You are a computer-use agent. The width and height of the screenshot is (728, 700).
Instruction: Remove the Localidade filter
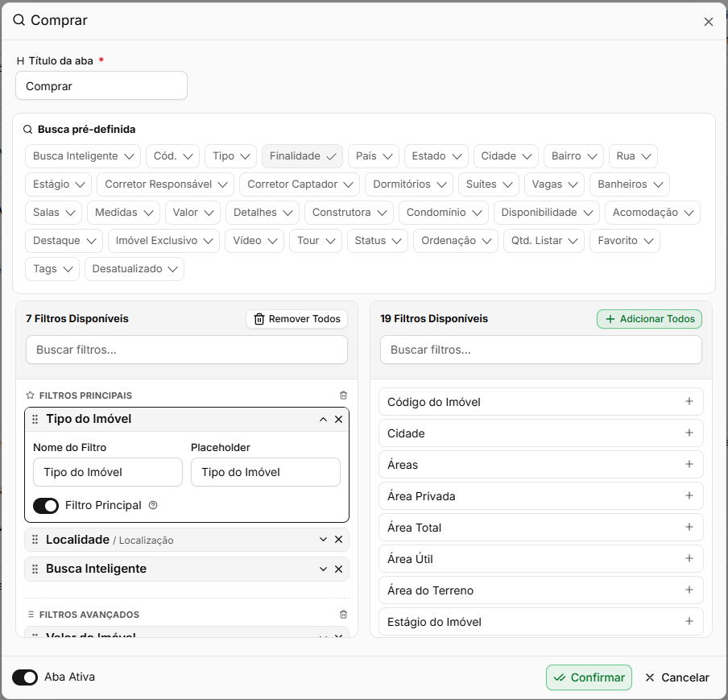(338, 539)
